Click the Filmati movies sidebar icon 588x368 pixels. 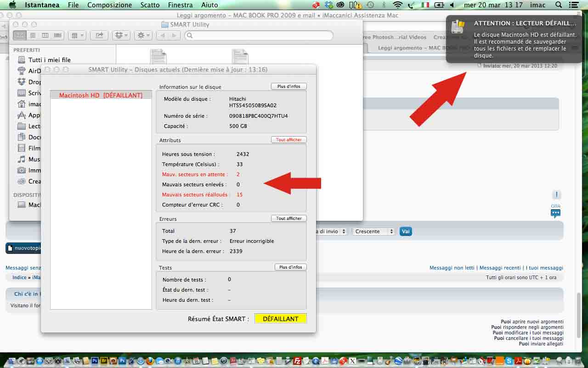[x=22, y=148]
